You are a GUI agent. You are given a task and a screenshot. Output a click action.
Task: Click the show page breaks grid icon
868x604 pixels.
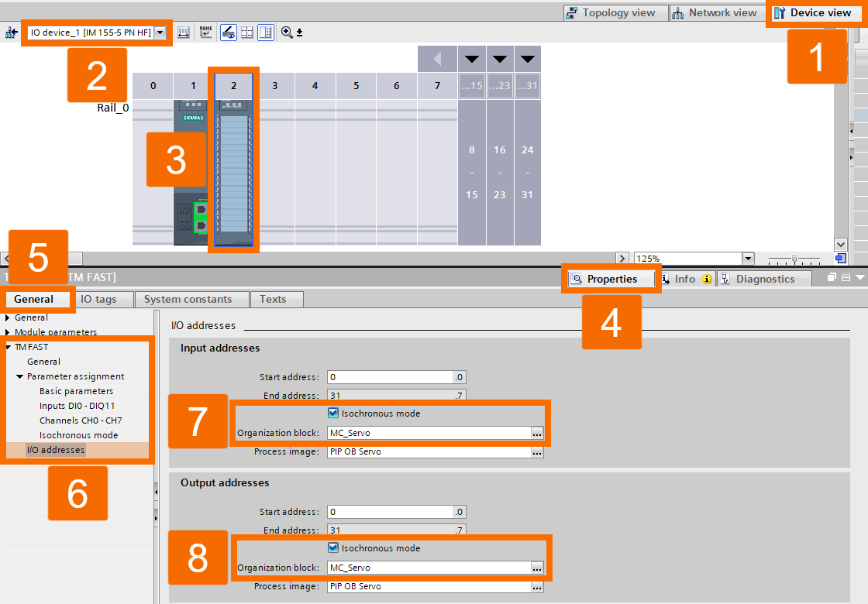tap(247, 33)
